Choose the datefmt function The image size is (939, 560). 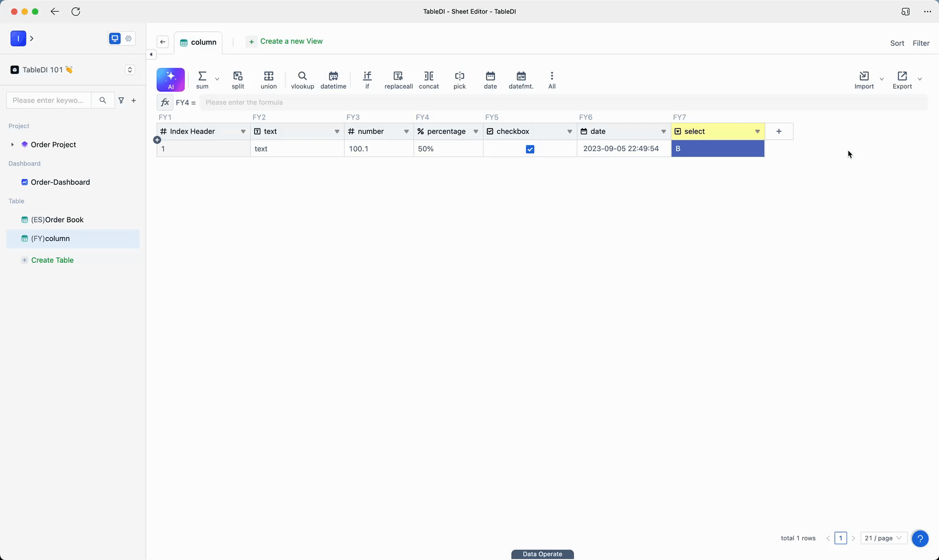(521, 80)
